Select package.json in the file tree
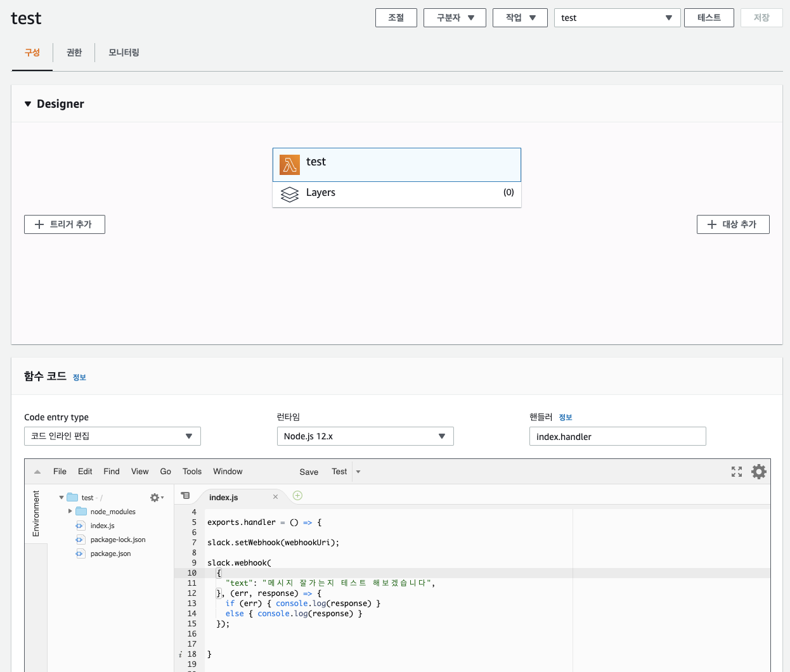Screen dimensions: 790x672 pyautogui.click(x=110, y=553)
